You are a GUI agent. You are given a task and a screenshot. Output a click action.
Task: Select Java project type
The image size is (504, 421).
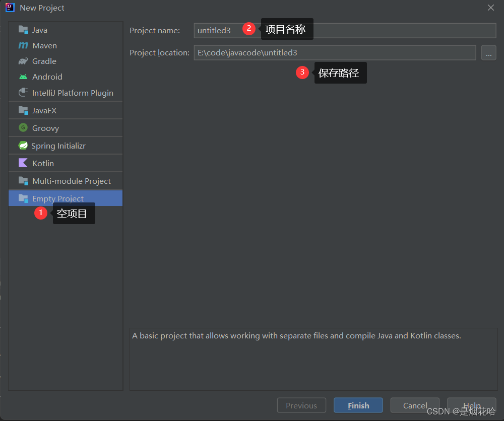pos(66,30)
